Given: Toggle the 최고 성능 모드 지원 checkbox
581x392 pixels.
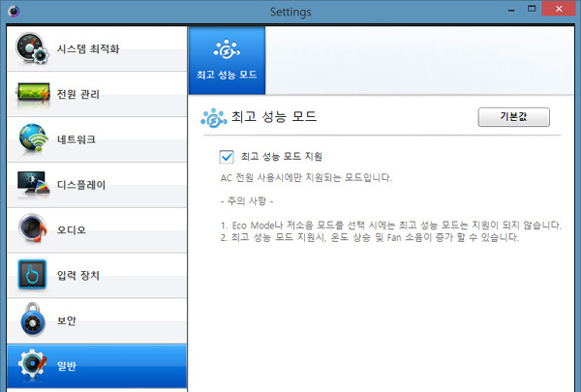Looking at the screenshot, I should click(x=227, y=157).
